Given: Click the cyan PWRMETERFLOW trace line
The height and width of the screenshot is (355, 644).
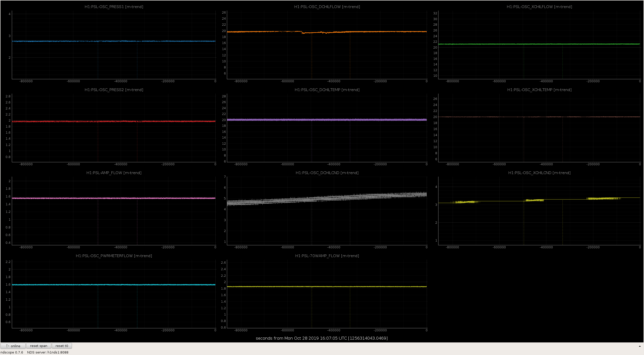Looking at the screenshot, I should tap(114, 285).
